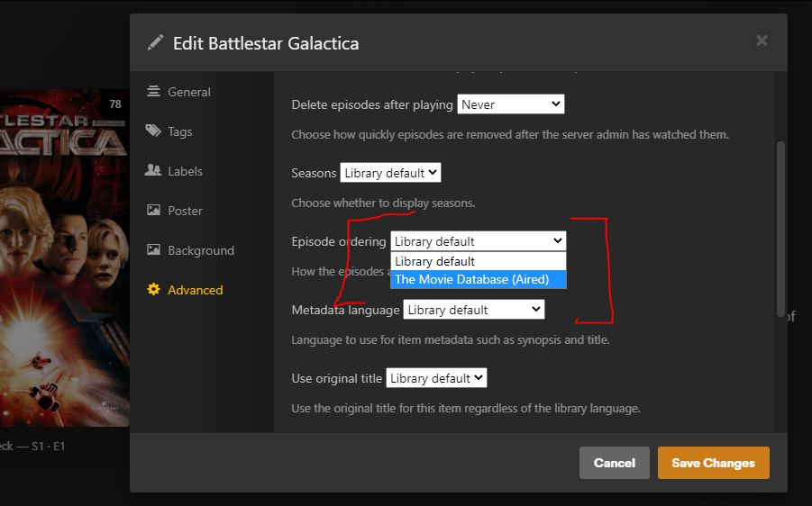Screen dimensions: 812x506
Task: Click the Background image icon
Action: pyautogui.click(x=153, y=250)
